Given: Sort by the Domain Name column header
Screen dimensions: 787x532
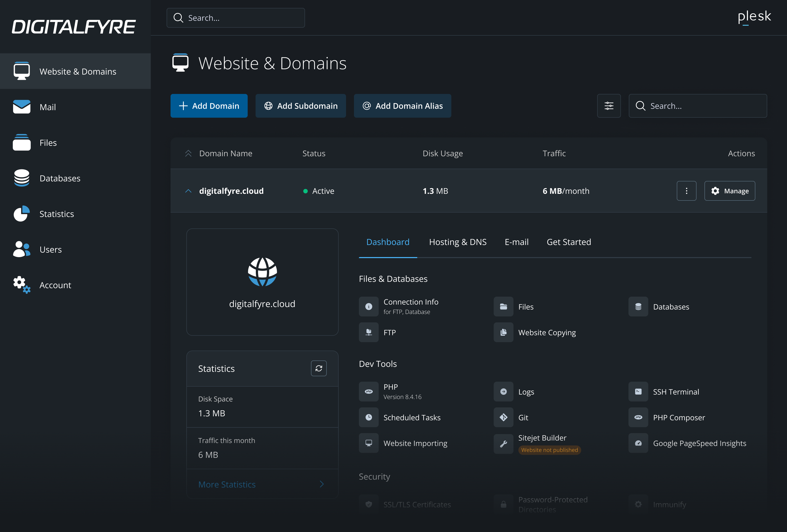Looking at the screenshot, I should [x=225, y=154].
